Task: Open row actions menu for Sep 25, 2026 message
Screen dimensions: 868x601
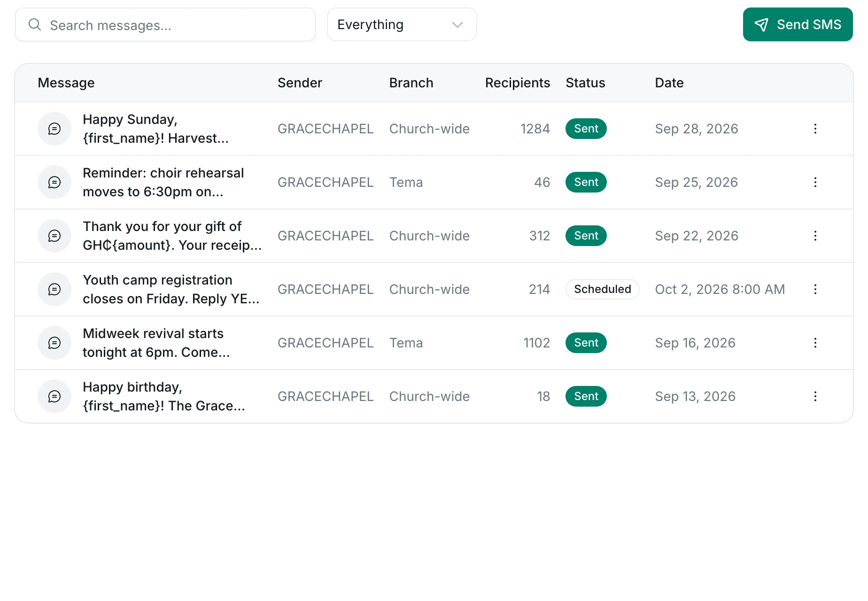Action: click(815, 182)
